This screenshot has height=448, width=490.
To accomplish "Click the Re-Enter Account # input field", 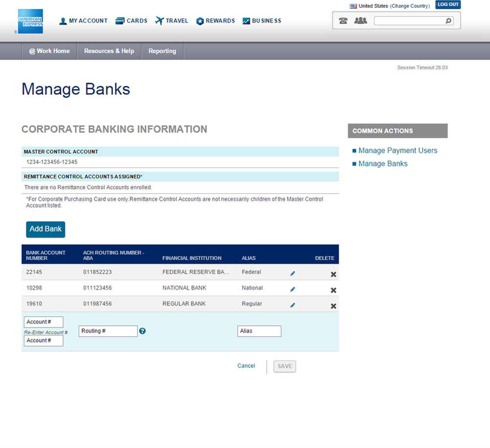I will (x=44, y=341).
